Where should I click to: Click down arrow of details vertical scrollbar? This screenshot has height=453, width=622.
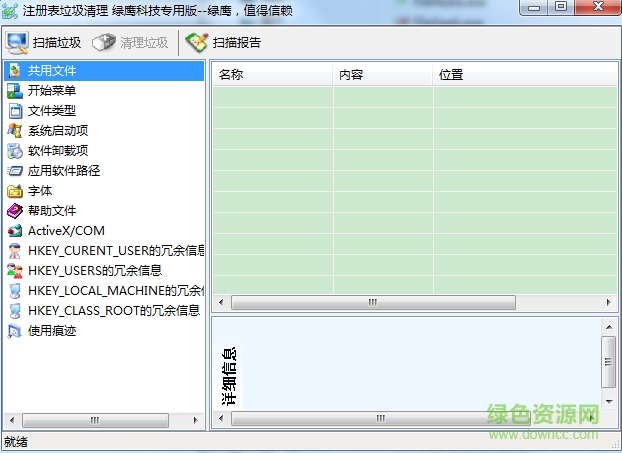click(x=609, y=402)
